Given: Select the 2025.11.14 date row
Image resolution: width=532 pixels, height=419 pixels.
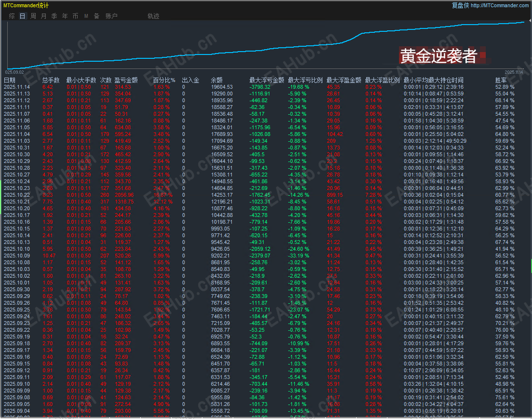Looking at the screenshot, I should [266, 87].
